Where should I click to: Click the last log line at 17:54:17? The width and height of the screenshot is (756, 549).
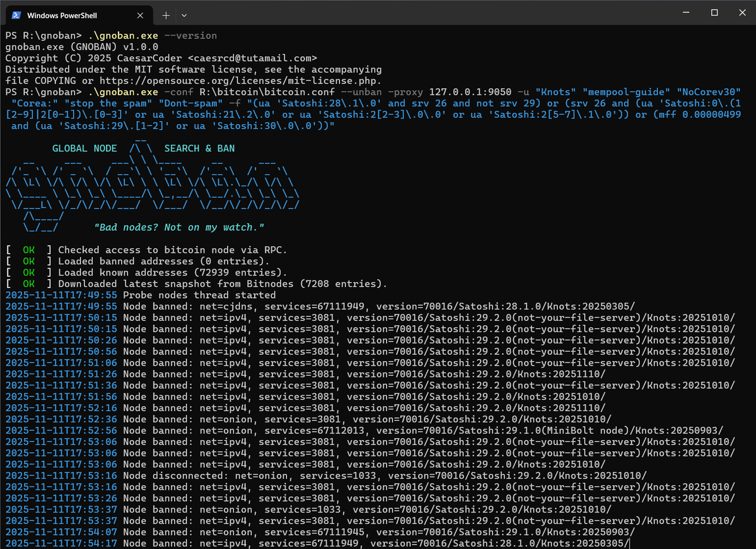coord(317,543)
